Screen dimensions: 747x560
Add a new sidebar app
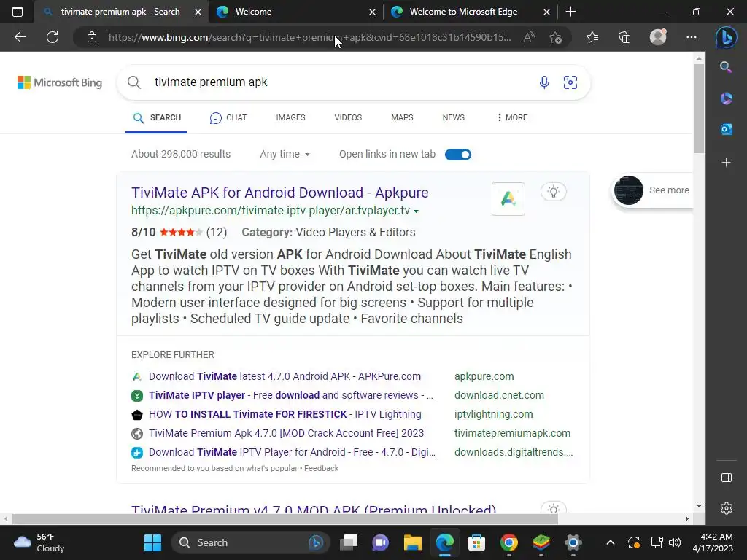coord(726,163)
